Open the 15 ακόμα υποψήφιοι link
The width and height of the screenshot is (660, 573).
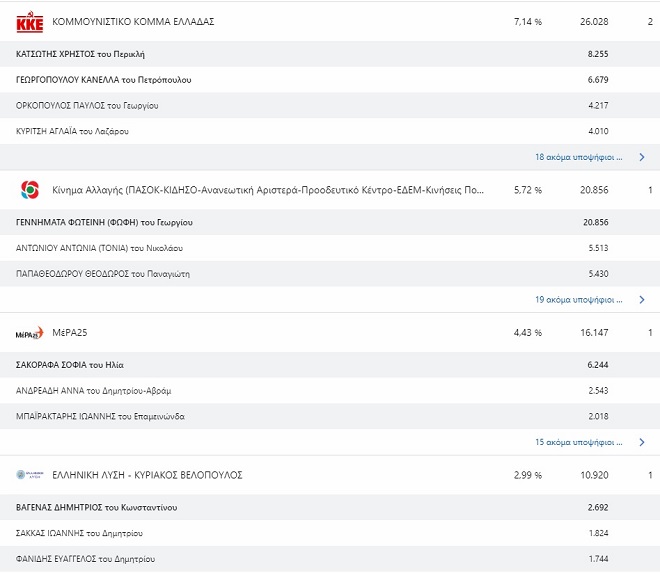[x=578, y=442]
